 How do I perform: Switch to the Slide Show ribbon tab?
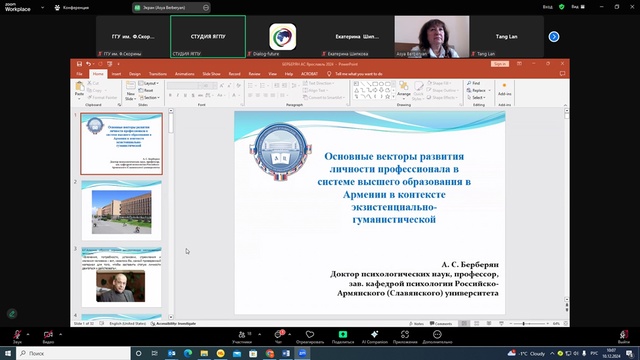point(211,74)
